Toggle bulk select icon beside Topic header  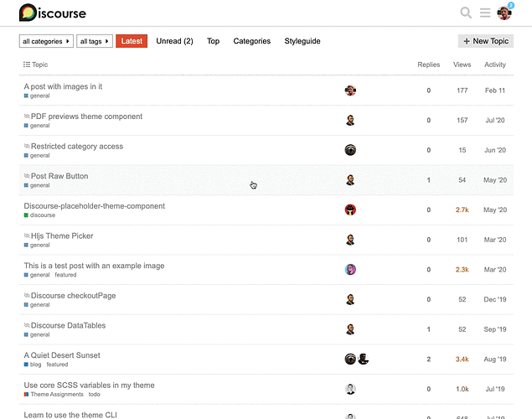click(x=27, y=65)
